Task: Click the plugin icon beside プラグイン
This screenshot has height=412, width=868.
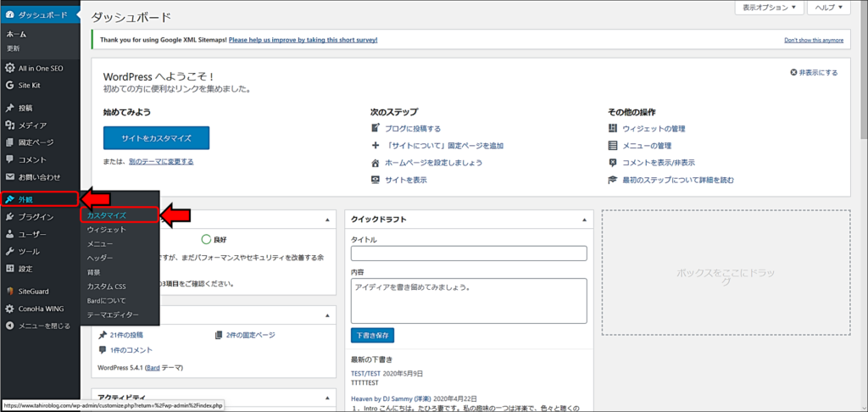Action: tap(10, 216)
